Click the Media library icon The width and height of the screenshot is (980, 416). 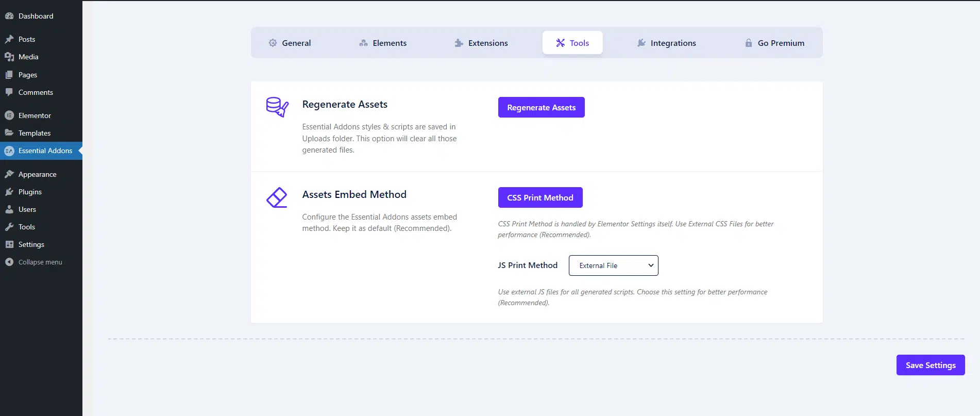tap(9, 57)
